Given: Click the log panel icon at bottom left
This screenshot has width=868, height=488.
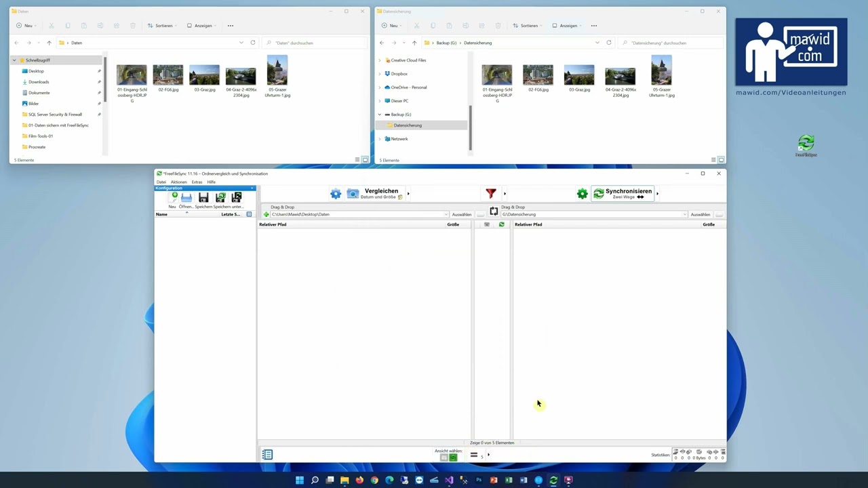Looking at the screenshot, I should (x=267, y=455).
